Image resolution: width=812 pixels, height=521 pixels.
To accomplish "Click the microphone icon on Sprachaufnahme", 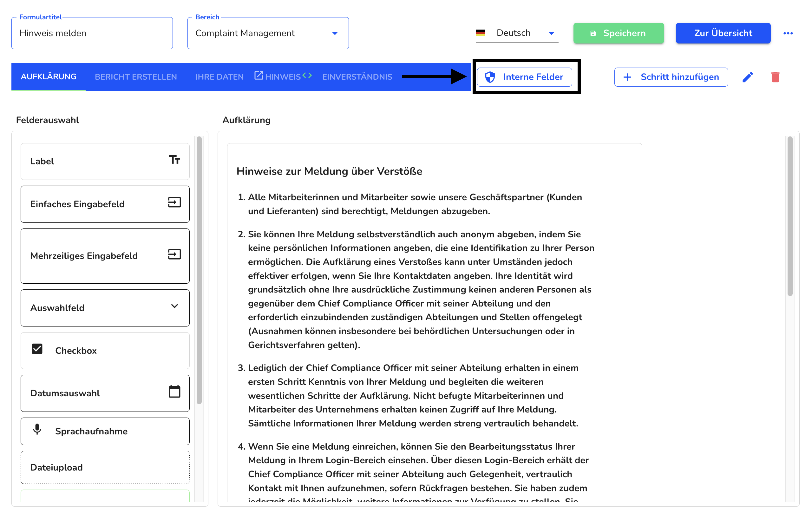I will point(37,430).
